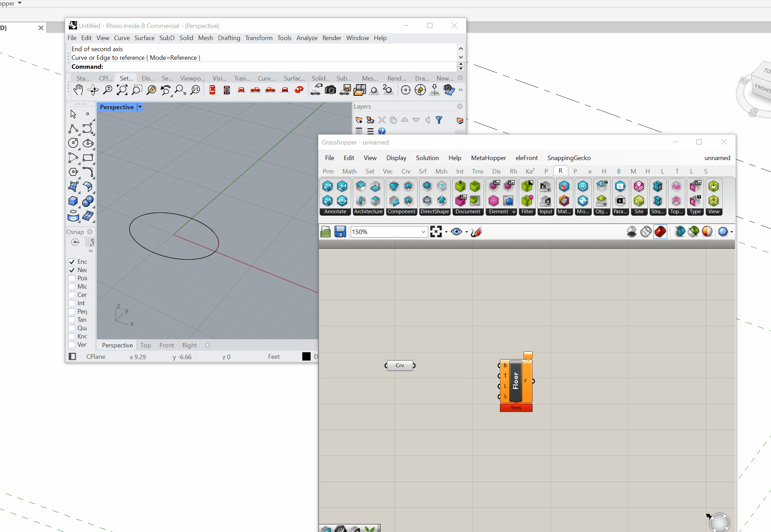Image resolution: width=771 pixels, height=532 pixels.
Task: Switch to the Top viewport tab
Action: click(145, 345)
